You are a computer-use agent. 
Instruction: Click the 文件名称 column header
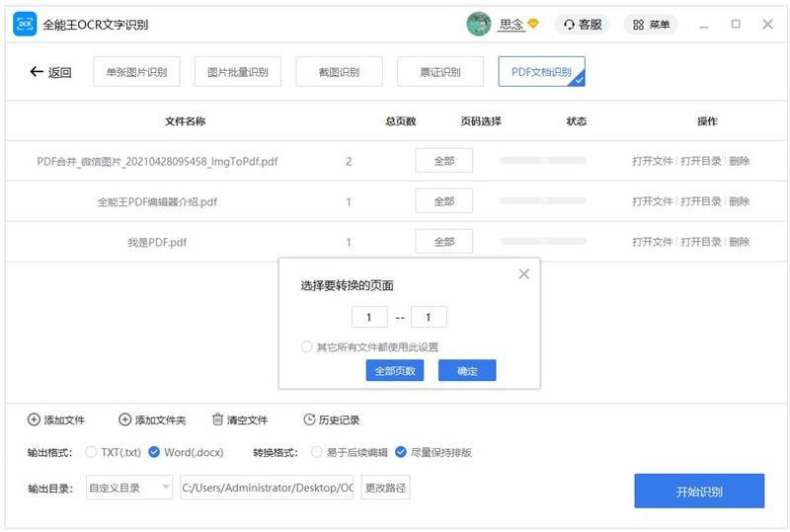[185, 120]
